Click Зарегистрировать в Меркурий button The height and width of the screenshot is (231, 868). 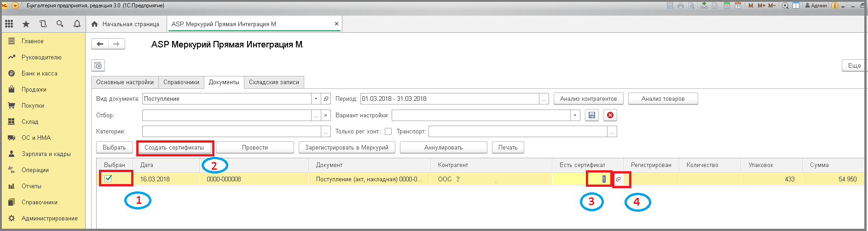pos(347,147)
